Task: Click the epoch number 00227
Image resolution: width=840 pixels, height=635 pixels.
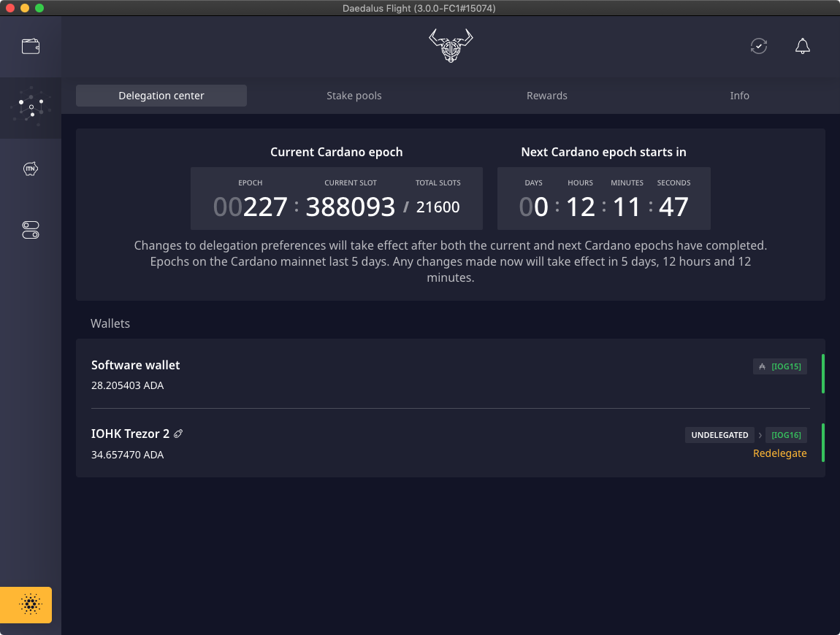Action: [251, 207]
